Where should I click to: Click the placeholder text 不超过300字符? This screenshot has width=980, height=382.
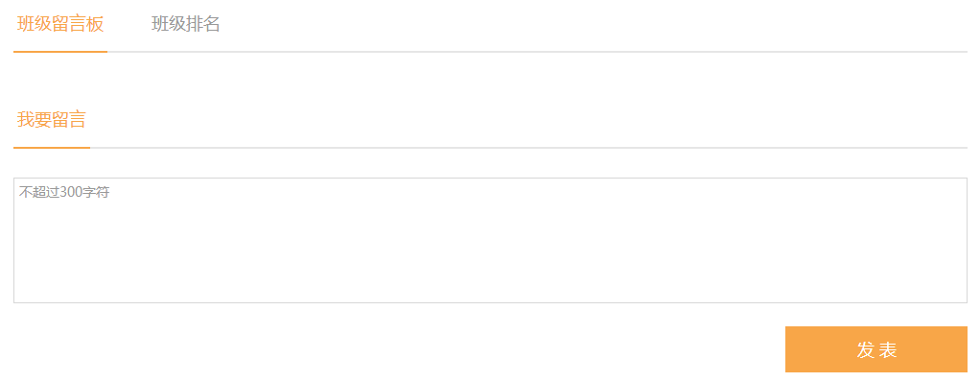(64, 192)
